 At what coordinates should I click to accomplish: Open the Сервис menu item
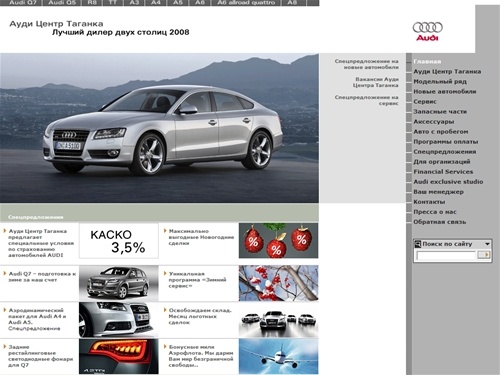425,102
